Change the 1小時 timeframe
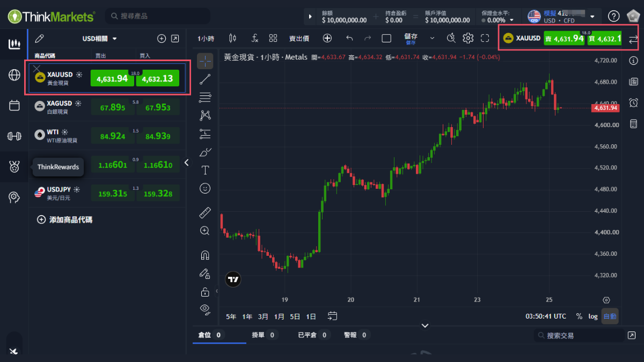 206,39
